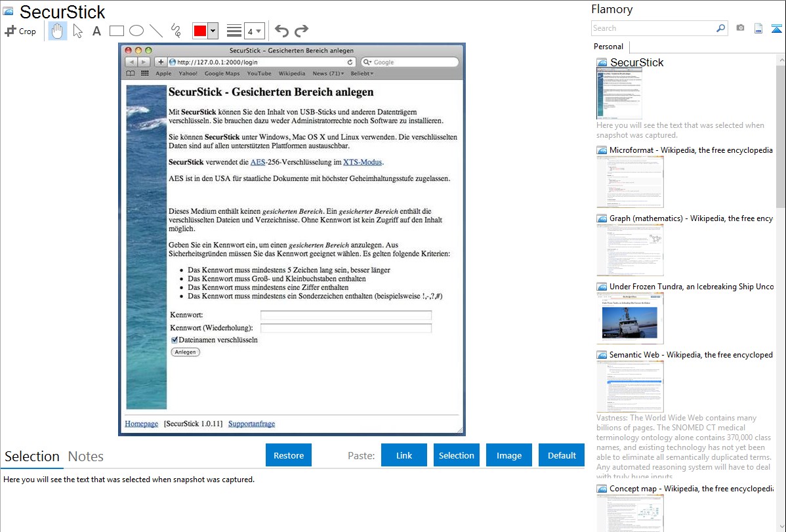Undo the last annotation

pos(281,31)
